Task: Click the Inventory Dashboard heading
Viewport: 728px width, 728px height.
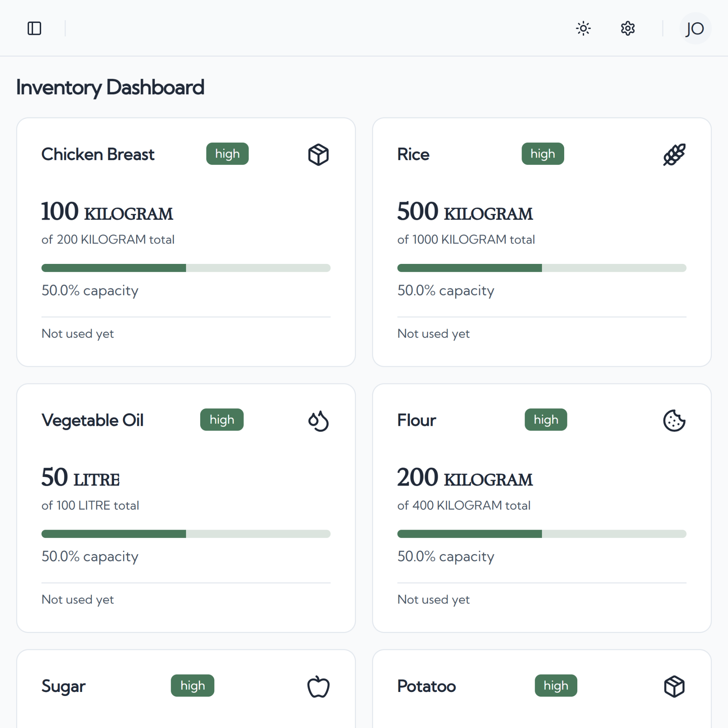Action: click(110, 87)
